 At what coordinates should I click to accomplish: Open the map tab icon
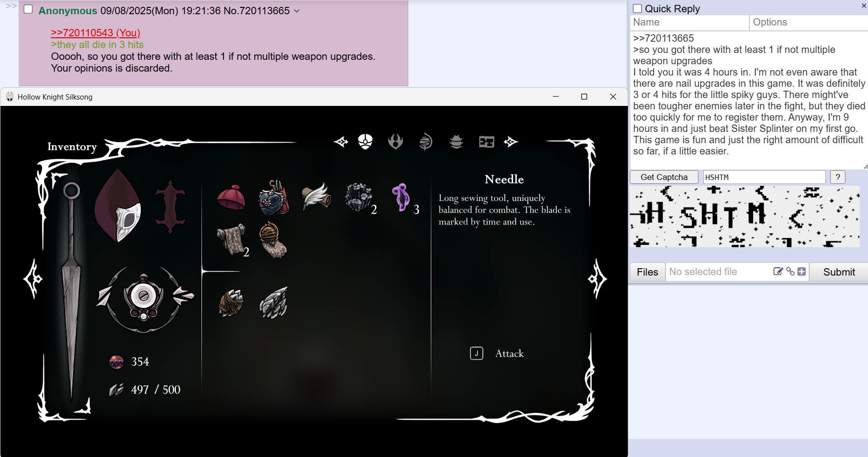click(x=487, y=142)
